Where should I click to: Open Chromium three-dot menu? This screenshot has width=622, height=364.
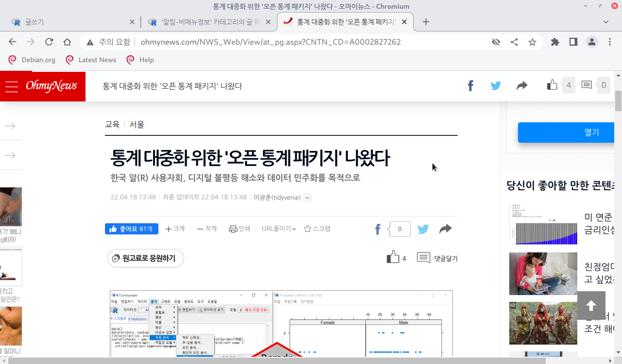610,42
